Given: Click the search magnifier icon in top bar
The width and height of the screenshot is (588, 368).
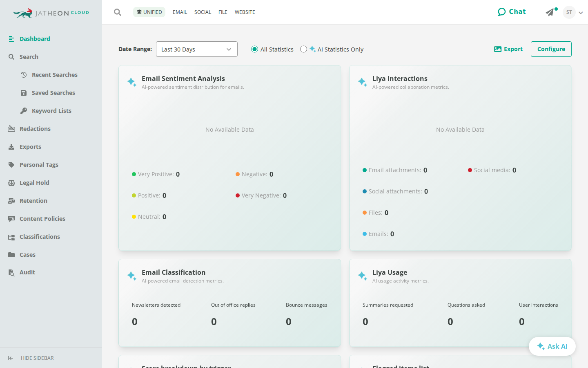Looking at the screenshot, I should (x=118, y=12).
